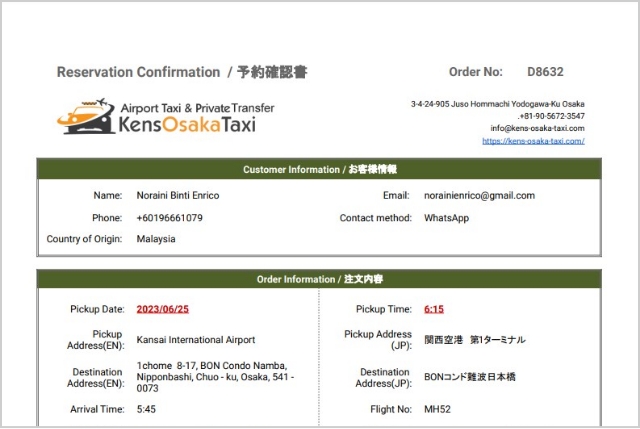Click the company phone +81-90-5672-3547

click(551, 116)
